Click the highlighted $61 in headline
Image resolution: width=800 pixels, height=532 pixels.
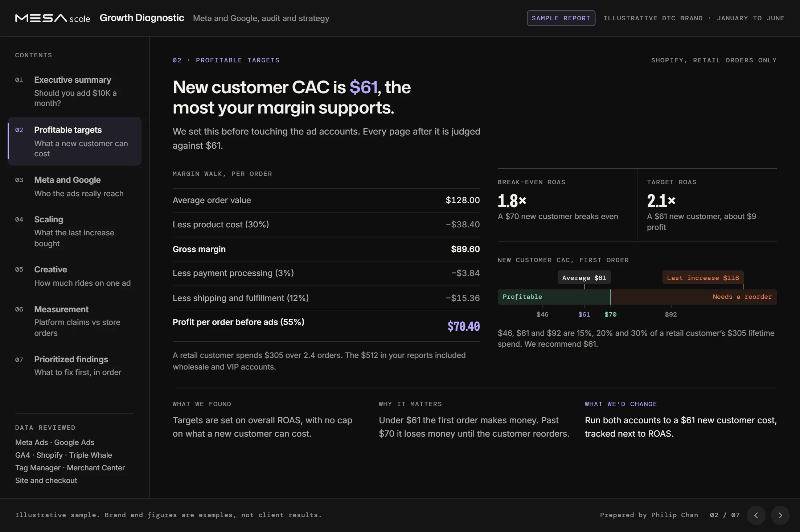click(364, 87)
